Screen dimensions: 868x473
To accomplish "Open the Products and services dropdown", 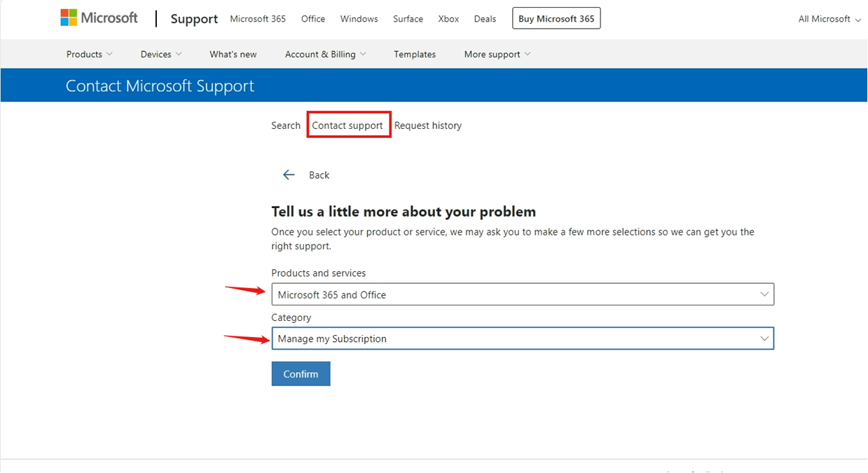I will tap(523, 294).
